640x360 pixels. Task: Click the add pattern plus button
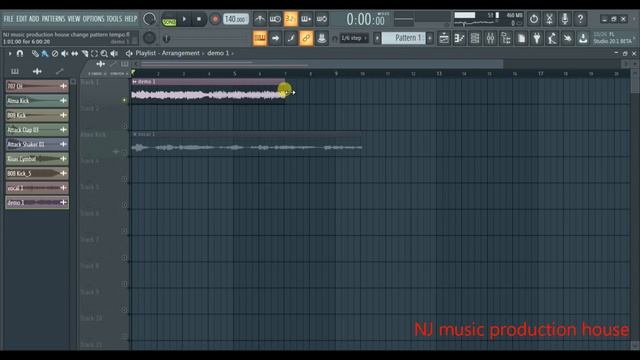[x=430, y=38]
